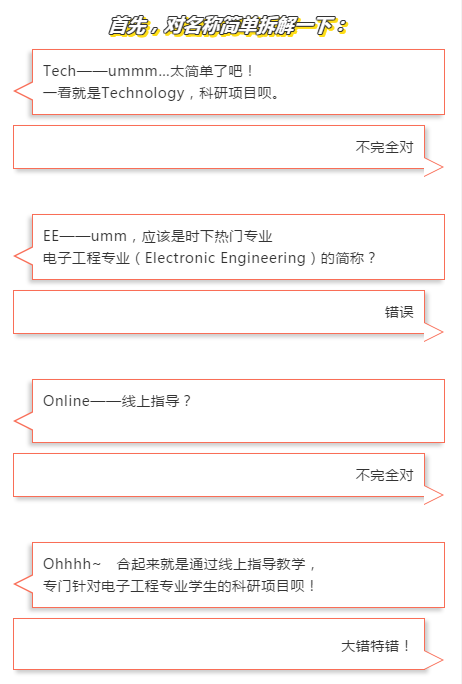Click the first 不完全对 reply text

pos(384,147)
